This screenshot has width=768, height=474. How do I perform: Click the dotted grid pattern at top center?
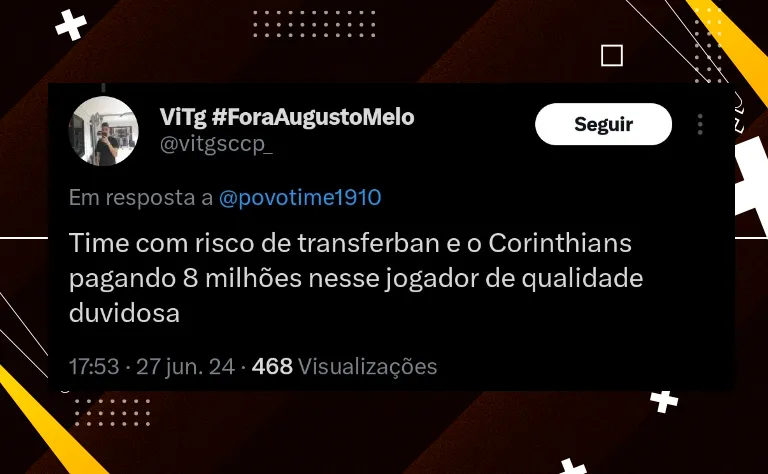tap(314, 24)
